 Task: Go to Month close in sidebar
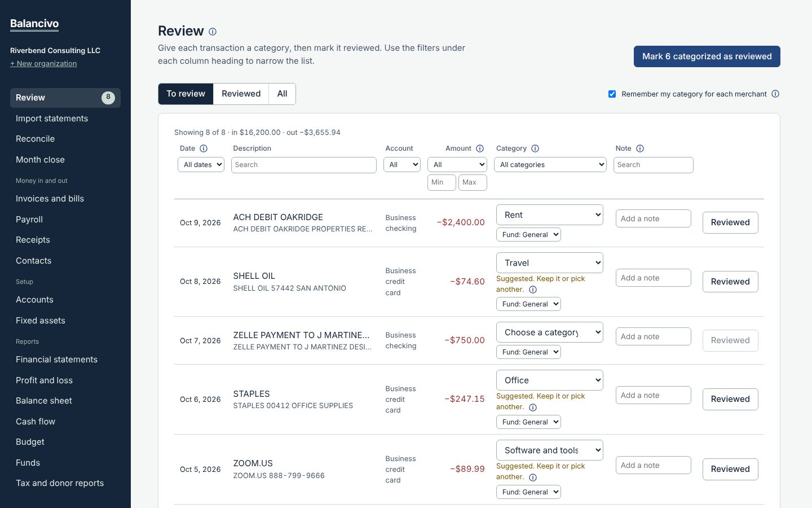65,160
